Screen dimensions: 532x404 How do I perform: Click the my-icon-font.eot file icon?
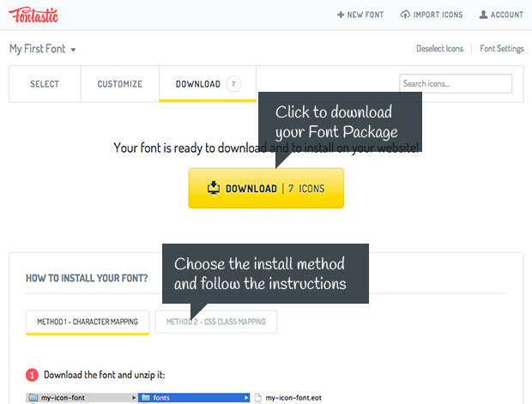258,397
